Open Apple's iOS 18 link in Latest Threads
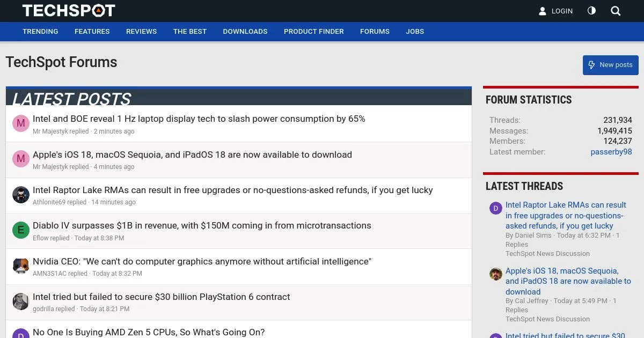 coord(568,281)
